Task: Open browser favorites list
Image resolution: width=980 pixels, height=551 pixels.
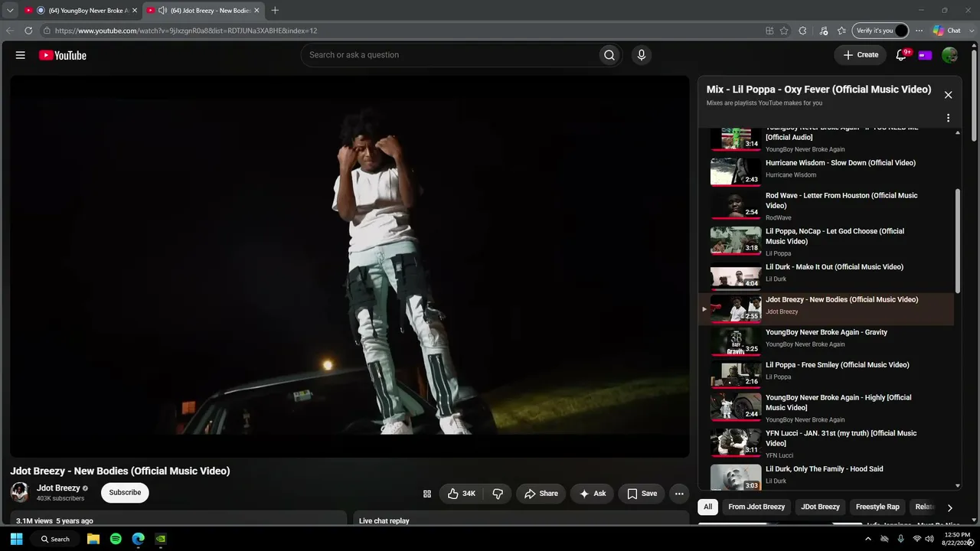Action: (x=841, y=31)
